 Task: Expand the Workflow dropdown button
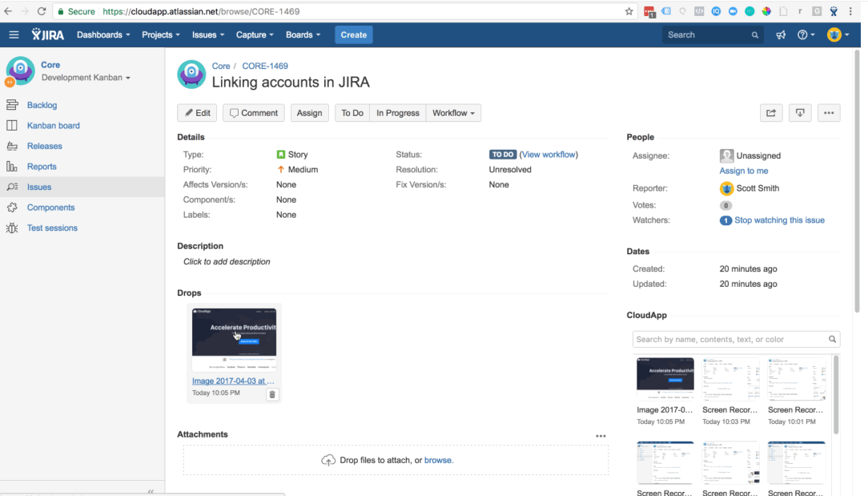point(453,113)
